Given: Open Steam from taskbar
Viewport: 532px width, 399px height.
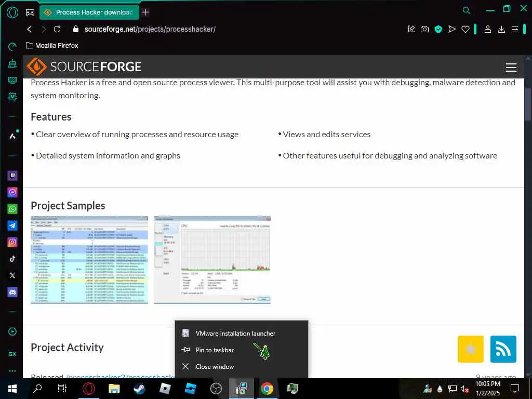Looking at the screenshot, I should [139, 389].
